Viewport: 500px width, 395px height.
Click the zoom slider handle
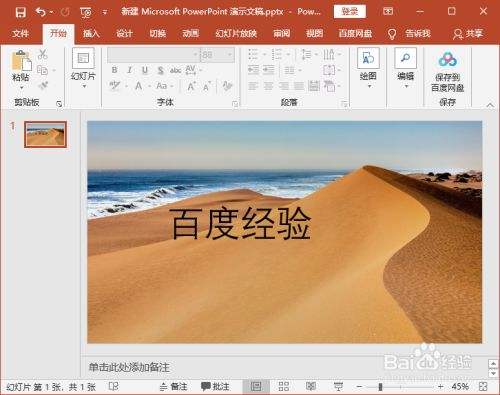click(380, 387)
